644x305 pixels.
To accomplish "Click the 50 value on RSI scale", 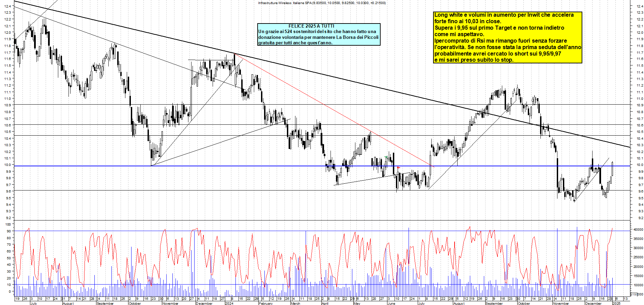I will click(x=9, y=258).
